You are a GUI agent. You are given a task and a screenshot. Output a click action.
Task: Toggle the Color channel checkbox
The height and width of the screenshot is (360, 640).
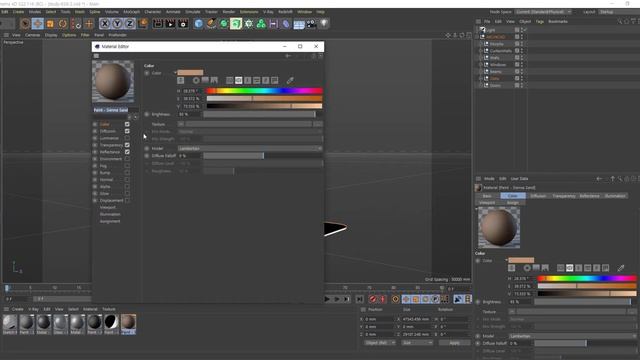click(x=127, y=124)
